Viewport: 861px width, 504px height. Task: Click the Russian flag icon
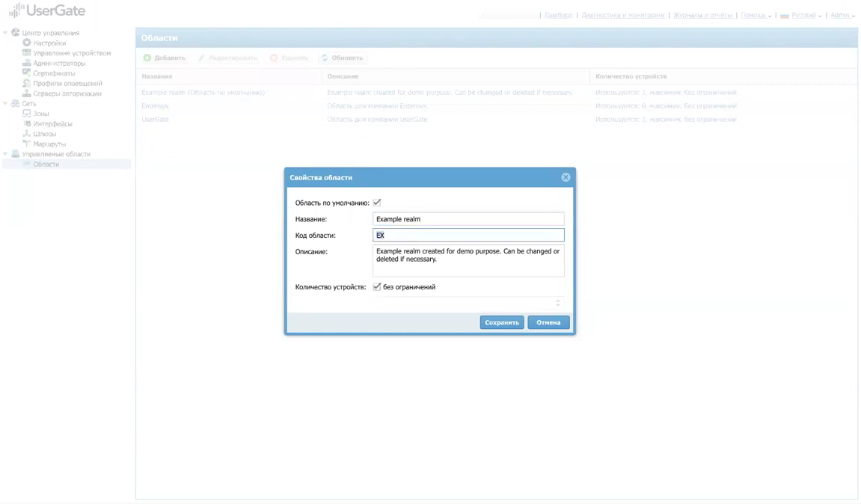coord(785,16)
